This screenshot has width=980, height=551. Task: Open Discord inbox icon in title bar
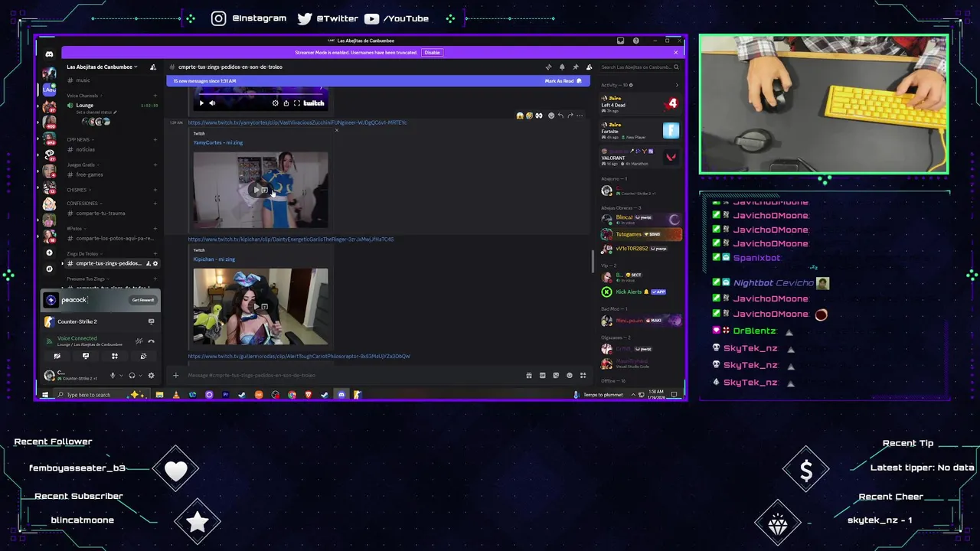(620, 41)
